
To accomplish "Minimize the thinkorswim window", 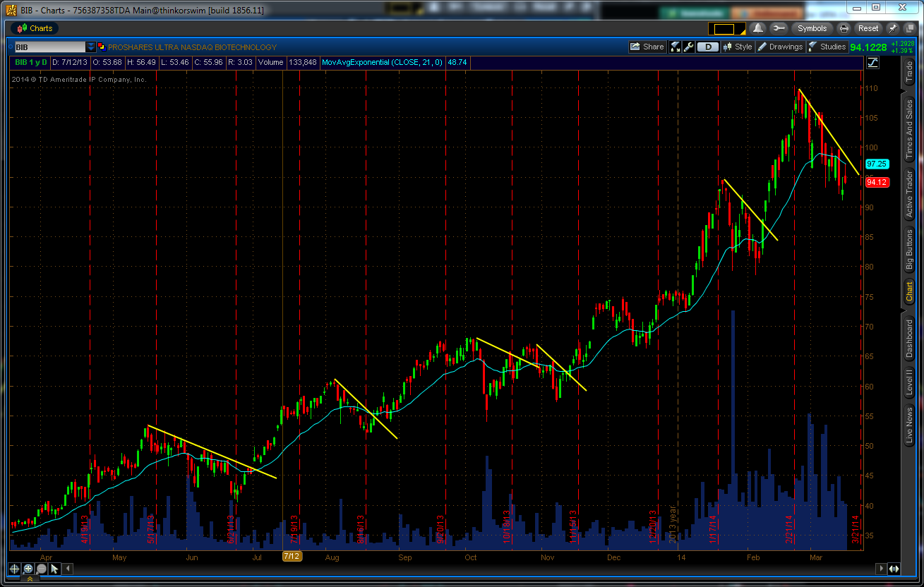I will [x=857, y=7].
